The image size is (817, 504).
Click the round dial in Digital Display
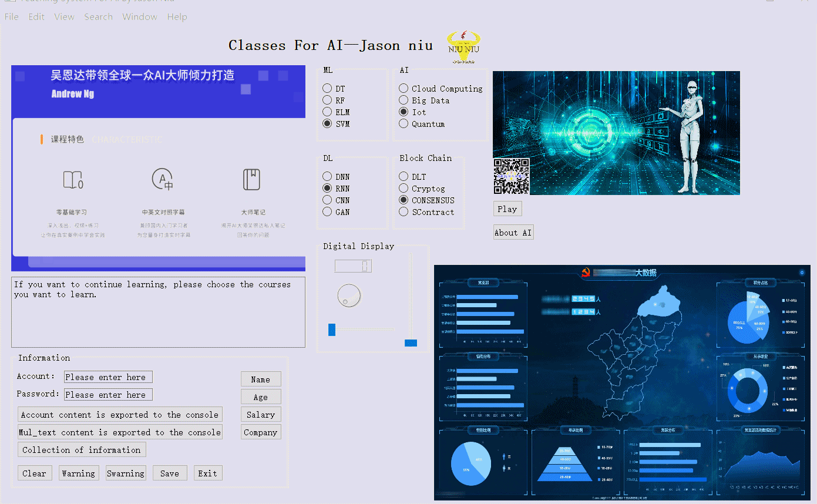(x=349, y=295)
